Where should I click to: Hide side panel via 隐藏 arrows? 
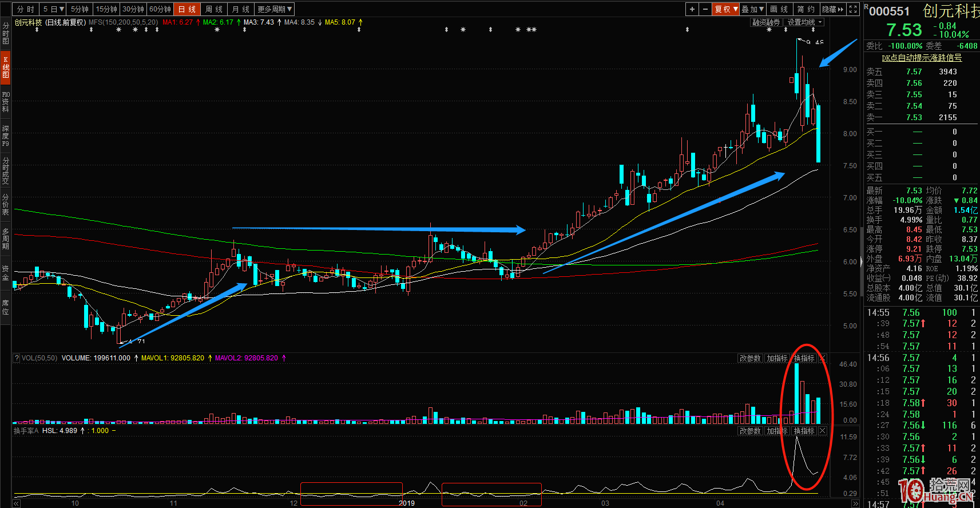pyautogui.click(x=832, y=9)
